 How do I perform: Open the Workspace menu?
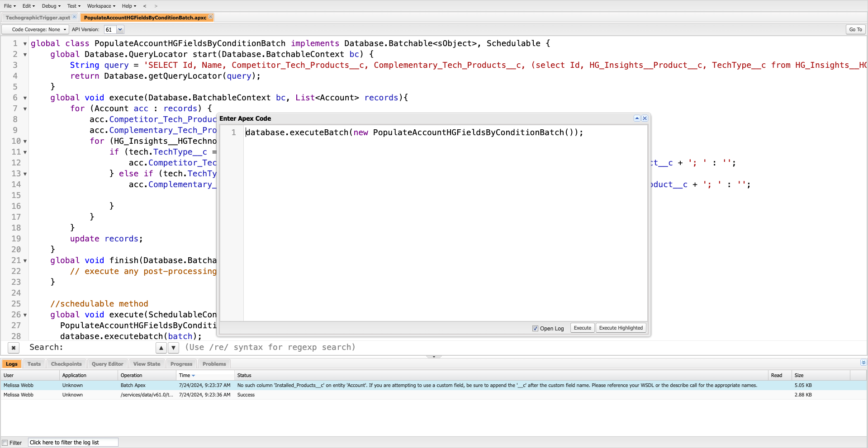coord(101,6)
